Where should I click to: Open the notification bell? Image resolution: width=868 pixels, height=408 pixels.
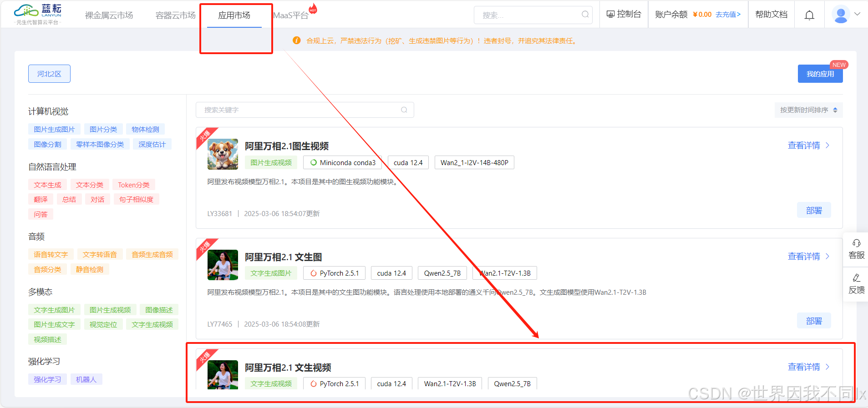pos(809,15)
